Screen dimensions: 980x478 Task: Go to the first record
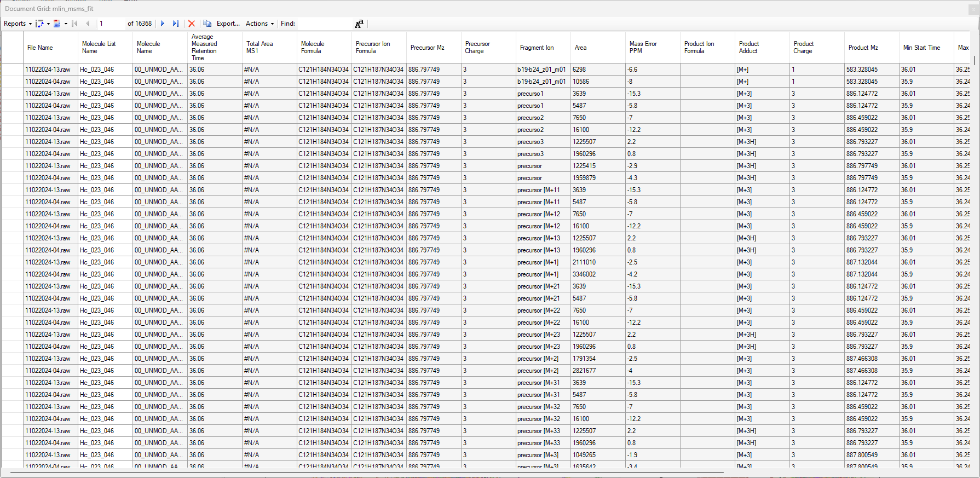pyautogui.click(x=75, y=24)
